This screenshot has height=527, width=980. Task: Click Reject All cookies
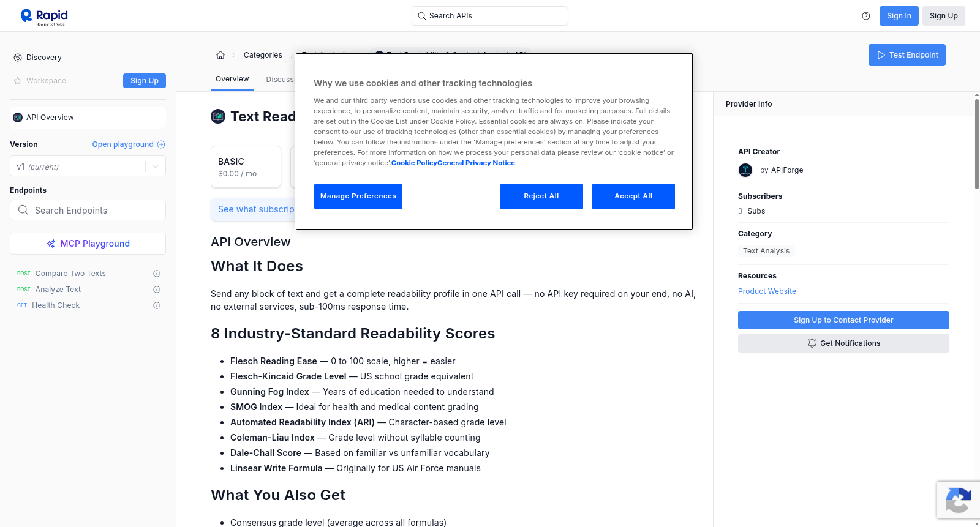(x=541, y=196)
